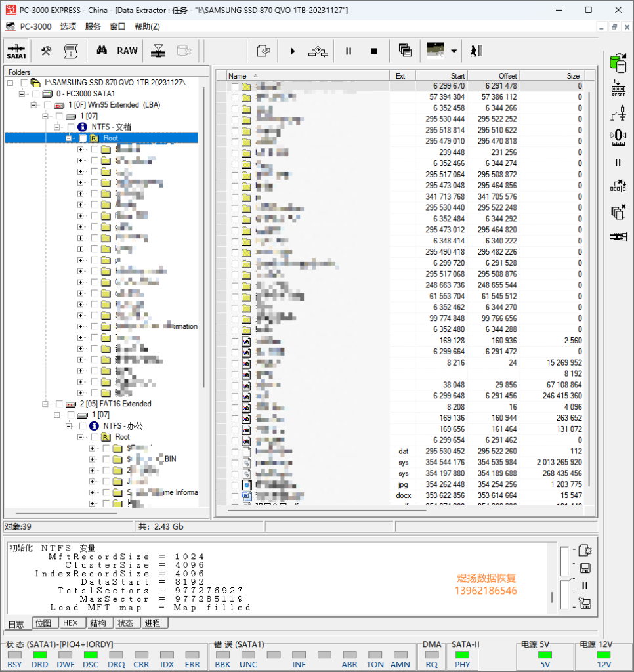The height and width of the screenshot is (672, 634).
Task: Click the exit running-man icon
Action: (476, 51)
